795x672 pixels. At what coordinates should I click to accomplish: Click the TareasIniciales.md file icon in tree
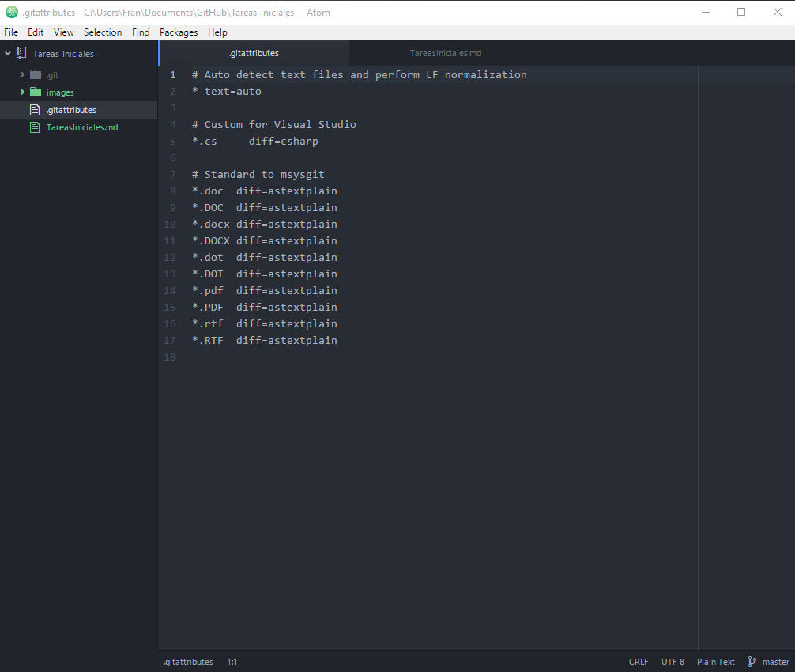tap(35, 126)
